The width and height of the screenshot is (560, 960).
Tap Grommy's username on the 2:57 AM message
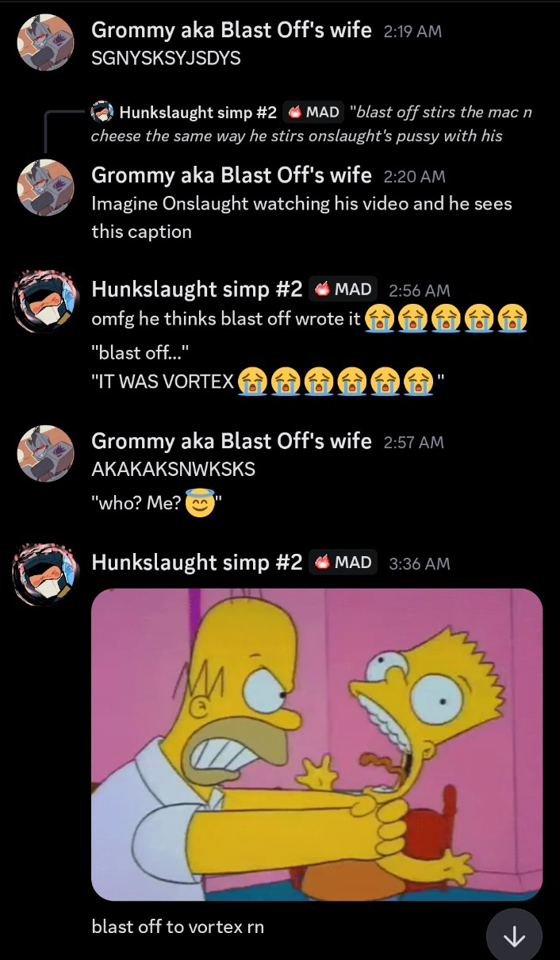232,441
